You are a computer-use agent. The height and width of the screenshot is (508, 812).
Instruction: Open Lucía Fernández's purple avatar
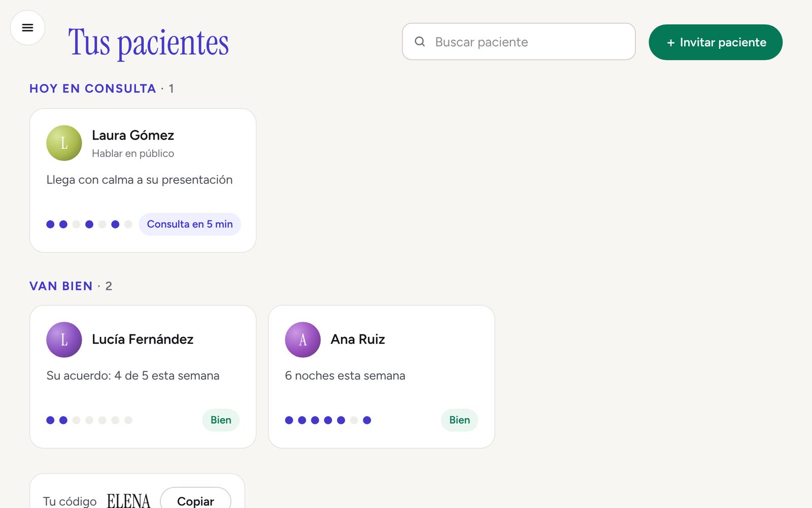pos(64,340)
